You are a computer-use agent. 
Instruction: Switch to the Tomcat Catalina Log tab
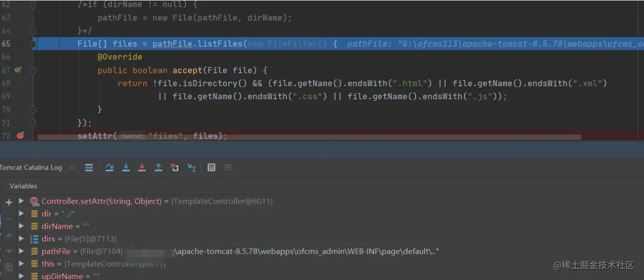[x=31, y=168]
